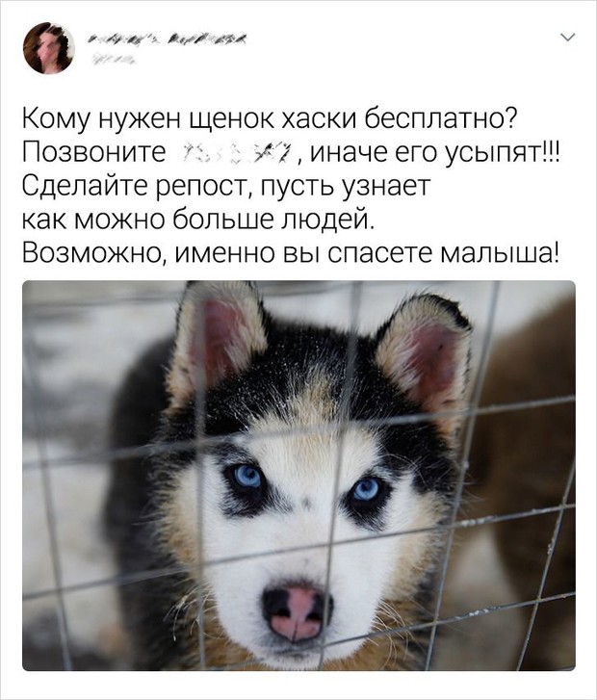This screenshot has width=597, height=700.
Task: Click the word 'Позвоните' in the tweet
Action: pyautogui.click(x=93, y=153)
